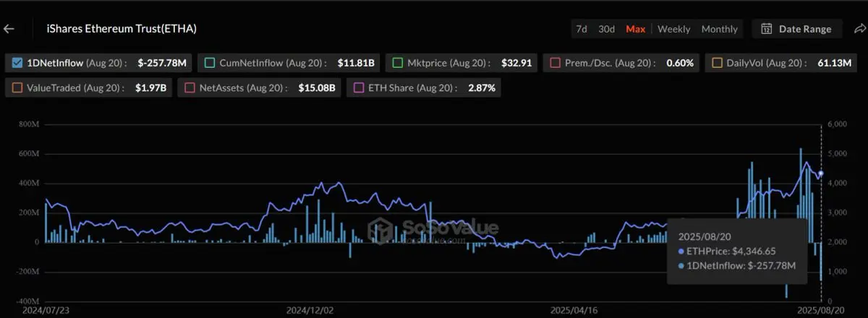Enable the Prem./Dsc. series checkbox
868x318 pixels.
point(556,64)
